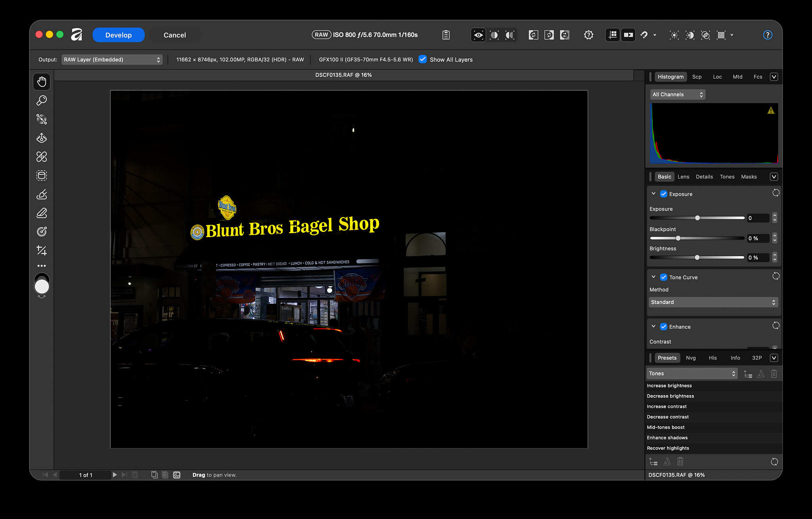Reset the Exposure section with its circular arrow
Screen dimensions: 812x519
tap(776, 193)
